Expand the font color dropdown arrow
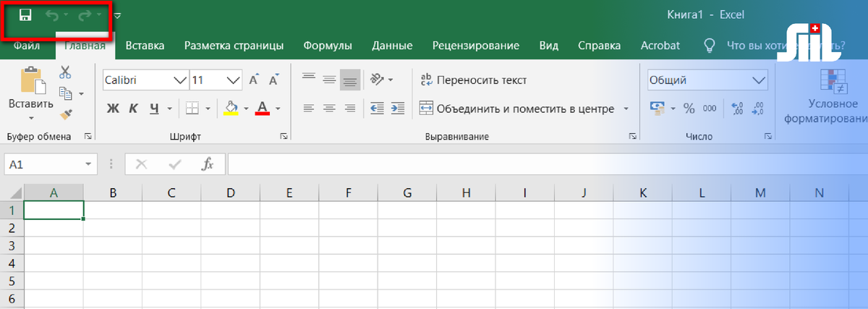This screenshot has width=868, height=309. [278, 109]
